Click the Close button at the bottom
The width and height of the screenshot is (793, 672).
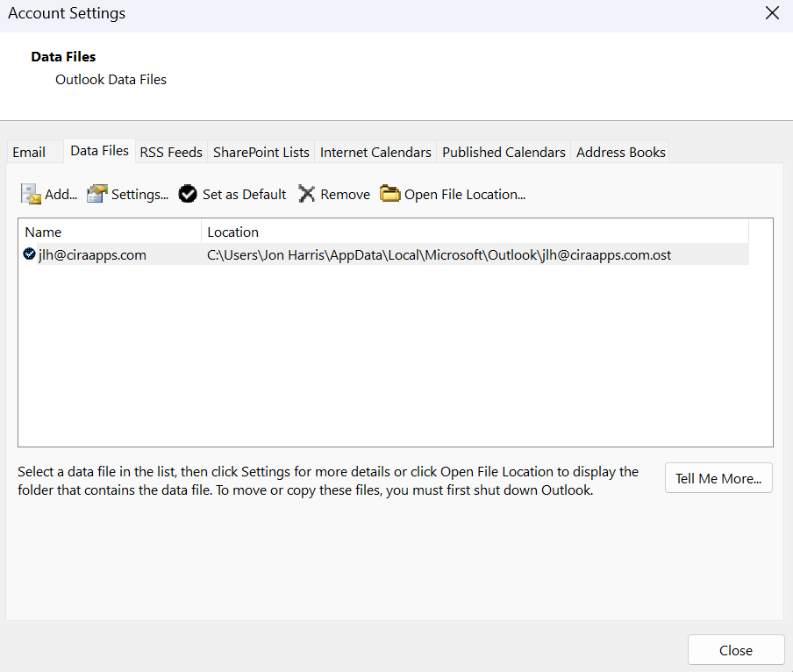(x=735, y=650)
